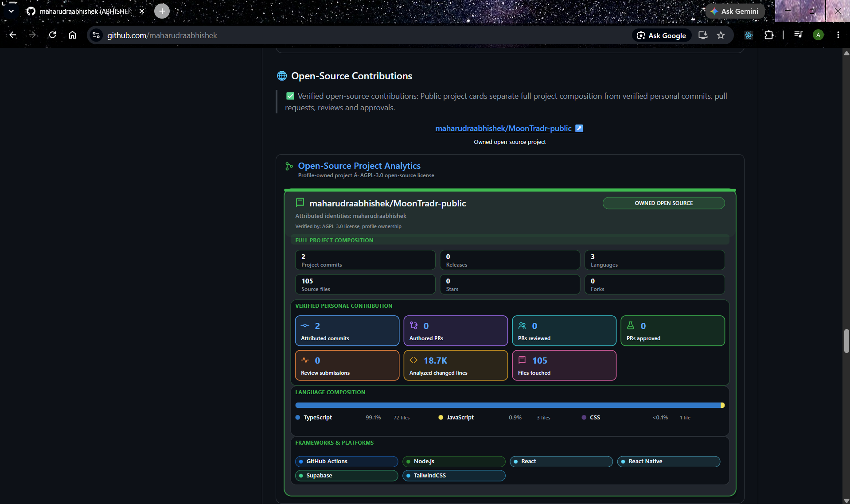This screenshot has width=850, height=504.
Task: Click the globe icon beside Open-Source Contributions
Action: [x=282, y=76]
